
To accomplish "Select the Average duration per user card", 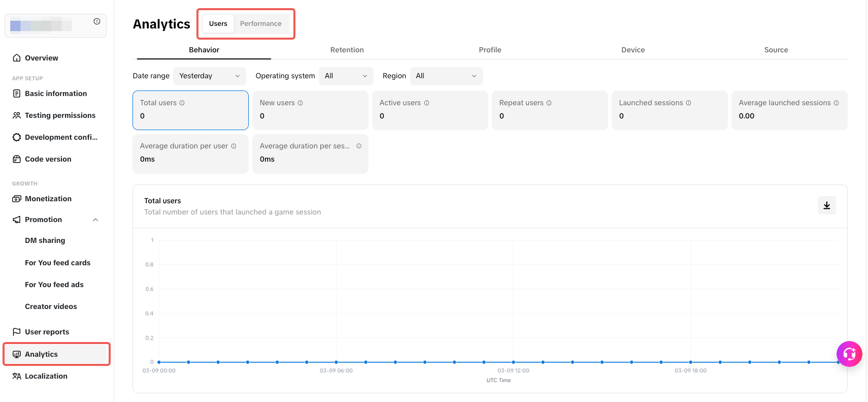I will click(x=190, y=153).
